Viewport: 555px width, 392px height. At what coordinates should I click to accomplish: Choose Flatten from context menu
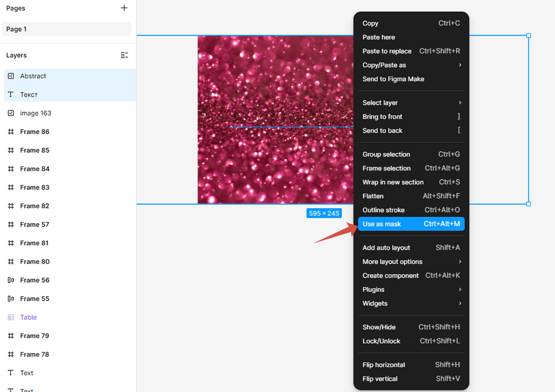411,196
